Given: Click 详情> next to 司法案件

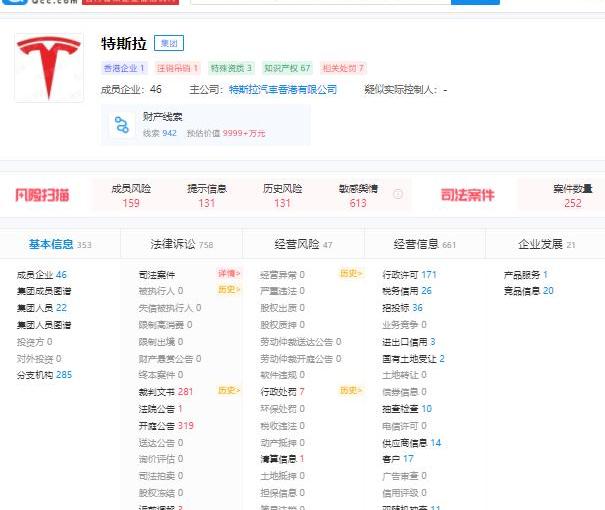Looking at the screenshot, I should [x=229, y=274].
